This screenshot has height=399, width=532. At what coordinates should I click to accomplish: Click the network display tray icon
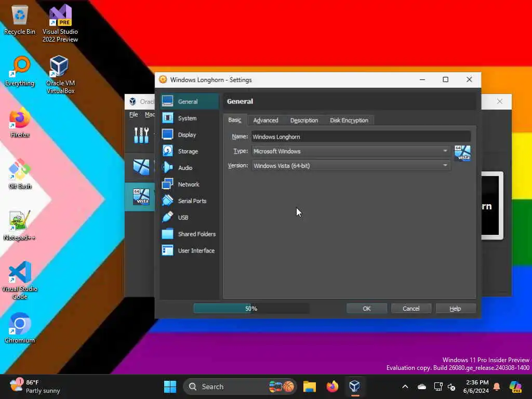pyautogui.click(x=438, y=387)
